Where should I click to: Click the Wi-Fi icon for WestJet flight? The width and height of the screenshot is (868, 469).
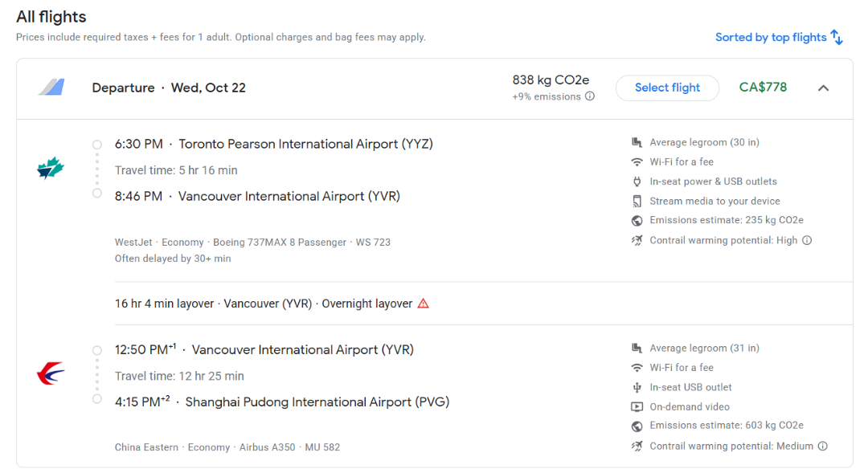pos(637,161)
